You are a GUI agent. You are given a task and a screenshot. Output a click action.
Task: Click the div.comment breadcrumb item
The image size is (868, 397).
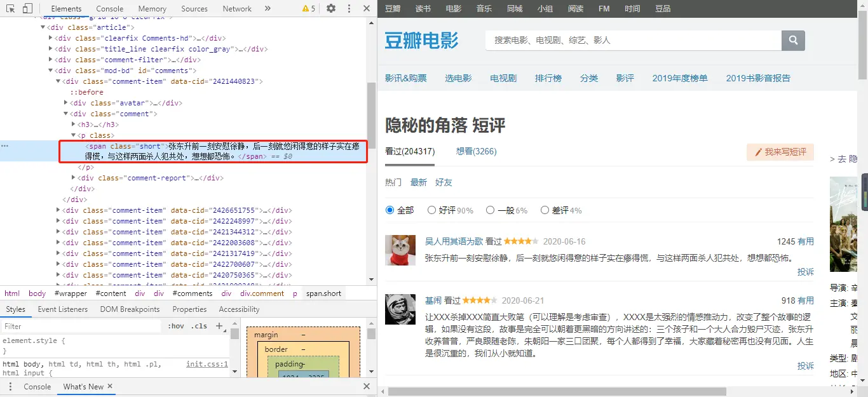pos(262,293)
